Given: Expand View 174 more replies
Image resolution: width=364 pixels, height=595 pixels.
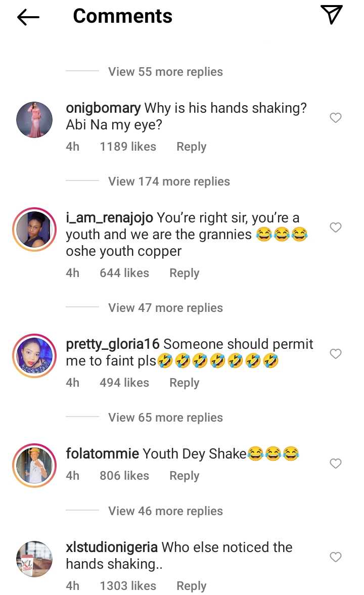Looking at the screenshot, I should (169, 181).
